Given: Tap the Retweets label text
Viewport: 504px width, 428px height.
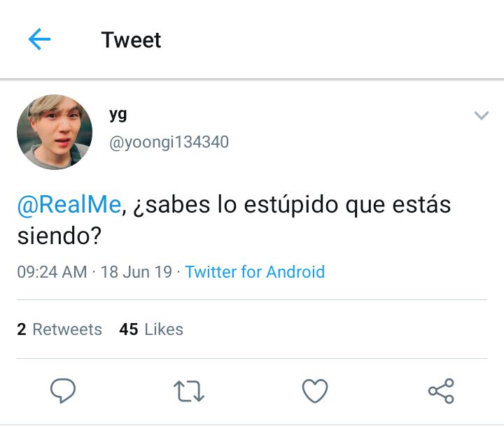Looking at the screenshot, I should point(67,329).
